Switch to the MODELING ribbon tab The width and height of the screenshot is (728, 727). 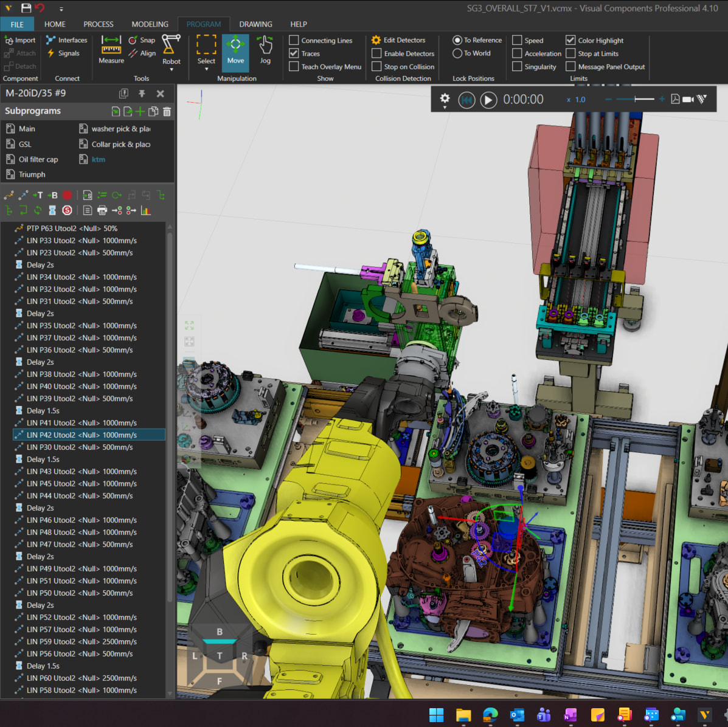(x=150, y=24)
